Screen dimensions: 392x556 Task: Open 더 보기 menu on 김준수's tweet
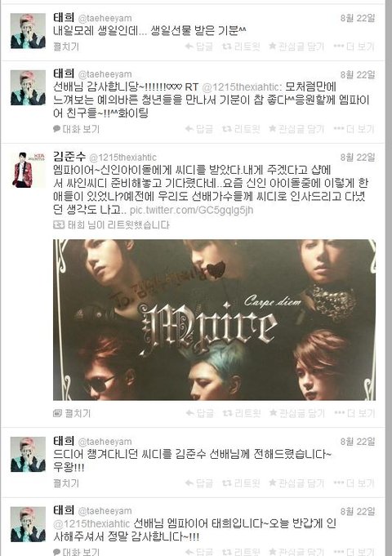pyautogui.click(x=354, y=413)
